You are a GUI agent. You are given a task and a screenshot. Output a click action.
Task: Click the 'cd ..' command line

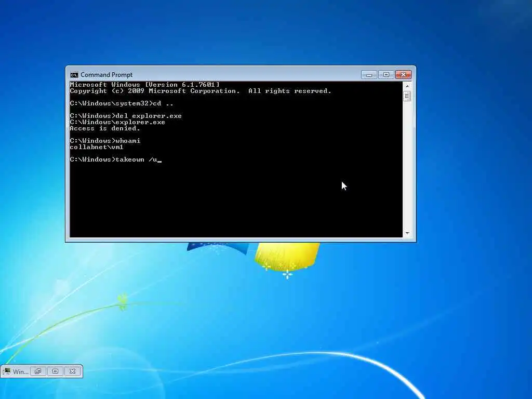click(122, 103)
